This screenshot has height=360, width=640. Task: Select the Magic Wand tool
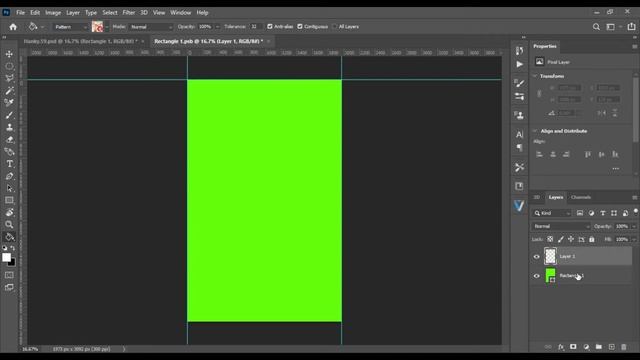click(9, 90)
